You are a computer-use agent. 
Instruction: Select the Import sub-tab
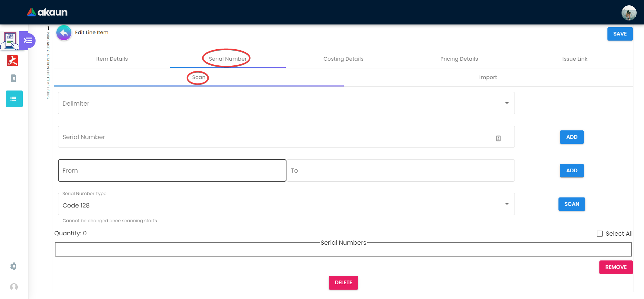click(x=488, y=77)
